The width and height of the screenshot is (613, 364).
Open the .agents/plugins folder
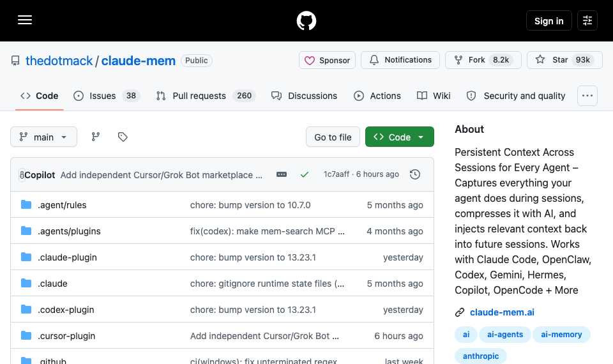[x=69, y=231]
